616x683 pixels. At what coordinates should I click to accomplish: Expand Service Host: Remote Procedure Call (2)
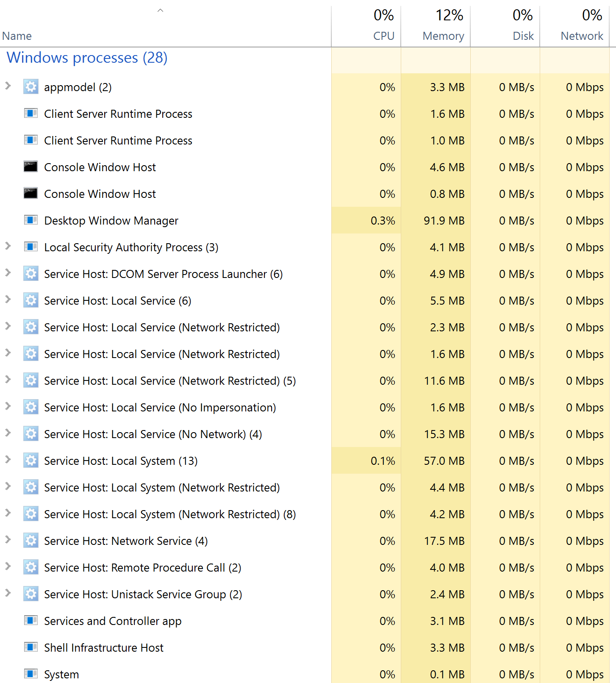pyautogui.click(x=8, y=566)
